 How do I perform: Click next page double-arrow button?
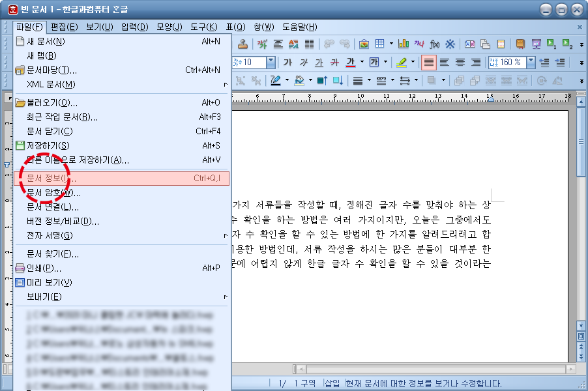coord(581,356)
